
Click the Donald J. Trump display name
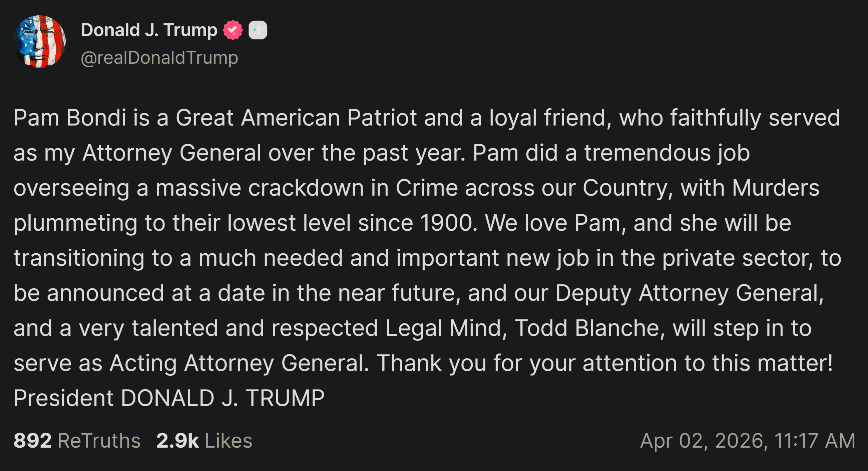click(x=149, y=30)
